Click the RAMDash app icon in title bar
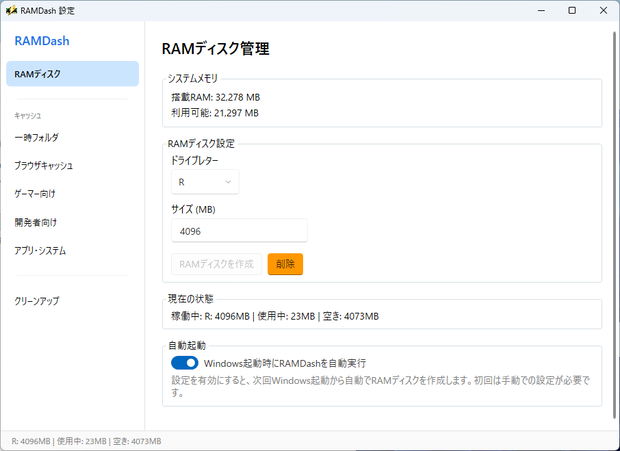The width and height of the screenshot is (620, 451). [11, 10]
